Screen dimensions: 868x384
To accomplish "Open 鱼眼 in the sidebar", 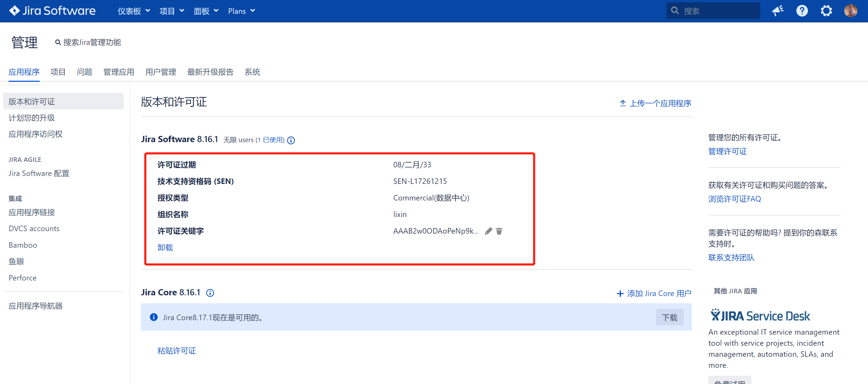I will [x=16, y=262].
